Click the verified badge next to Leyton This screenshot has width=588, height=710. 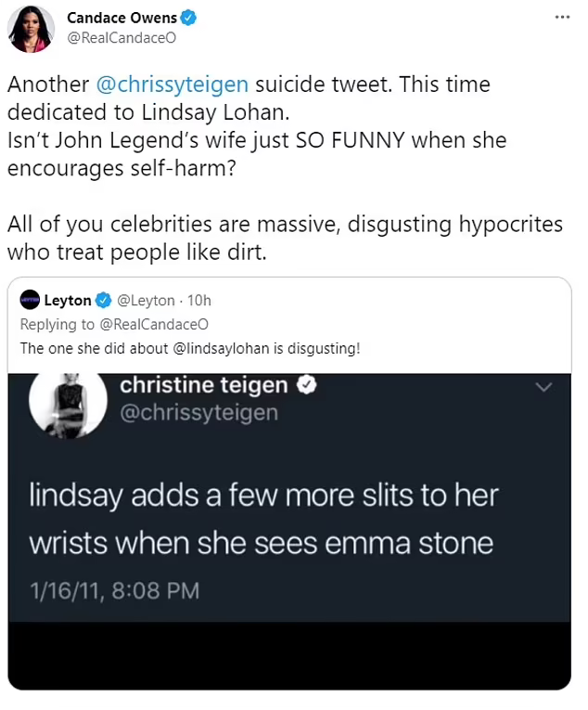pyautogui.click(x=103, y=301)
